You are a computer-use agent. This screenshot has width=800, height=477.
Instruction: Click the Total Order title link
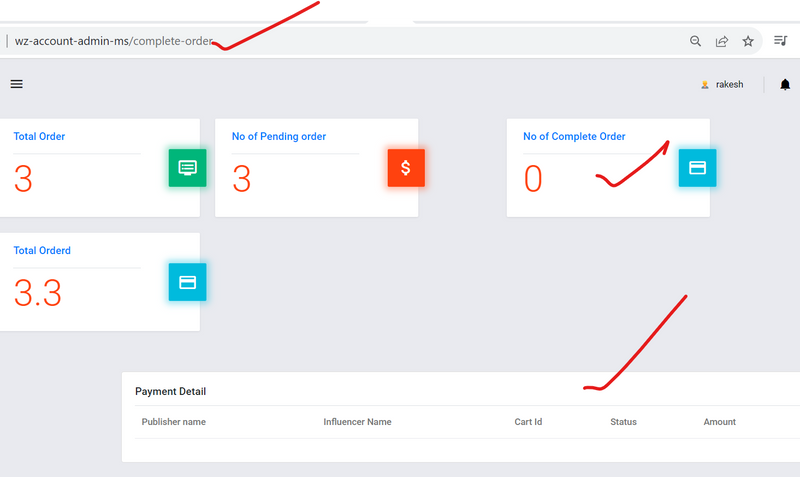[x=39, y=136]
